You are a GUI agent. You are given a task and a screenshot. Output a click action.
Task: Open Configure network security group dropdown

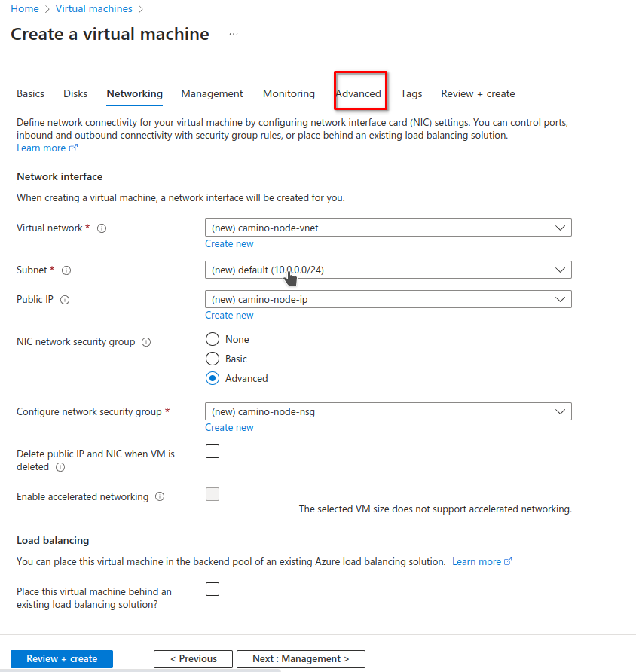(x=387, y=411)
